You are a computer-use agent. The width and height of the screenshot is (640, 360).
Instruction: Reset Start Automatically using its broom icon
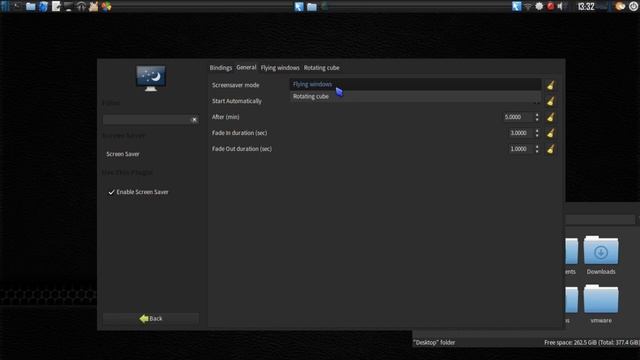(x=551, y=101)
